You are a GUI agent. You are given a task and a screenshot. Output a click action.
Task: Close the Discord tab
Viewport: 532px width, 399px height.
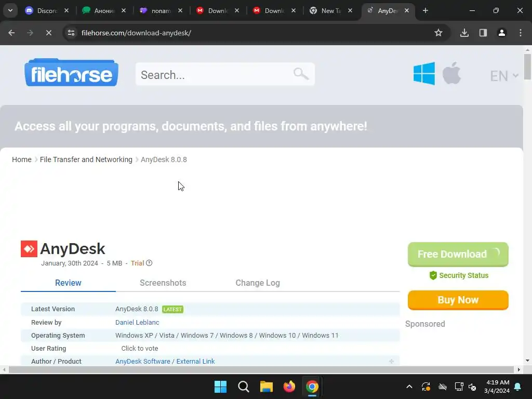(x=66, y=10)
